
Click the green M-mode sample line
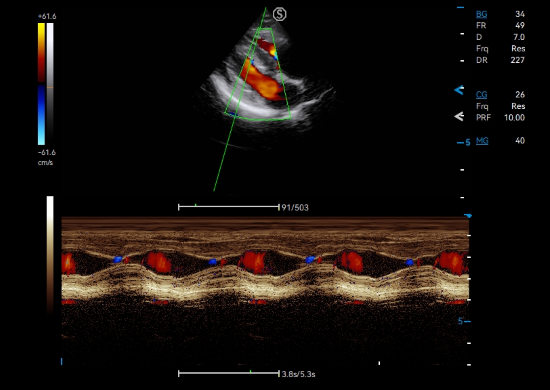coord(240,99)
